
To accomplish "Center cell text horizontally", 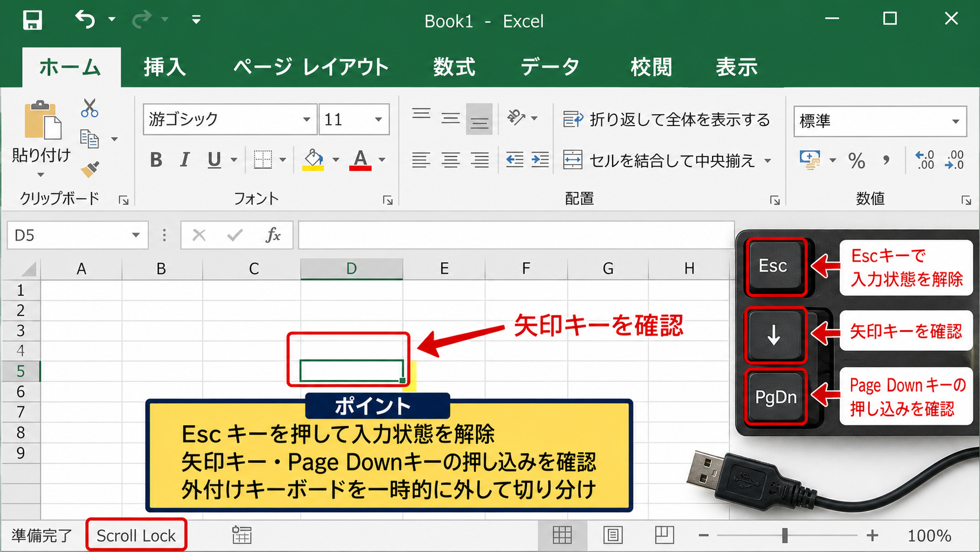I will 450,160.
